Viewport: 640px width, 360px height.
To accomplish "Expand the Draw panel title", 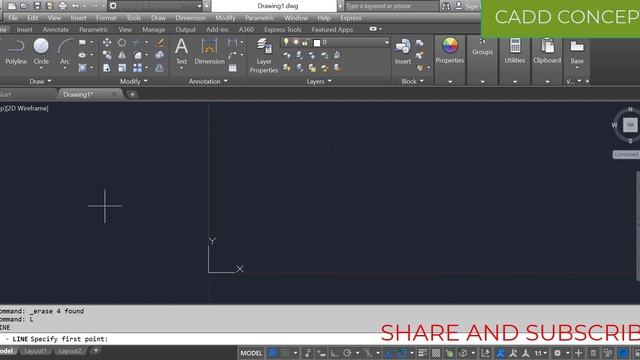I will [x=40, y=81].
